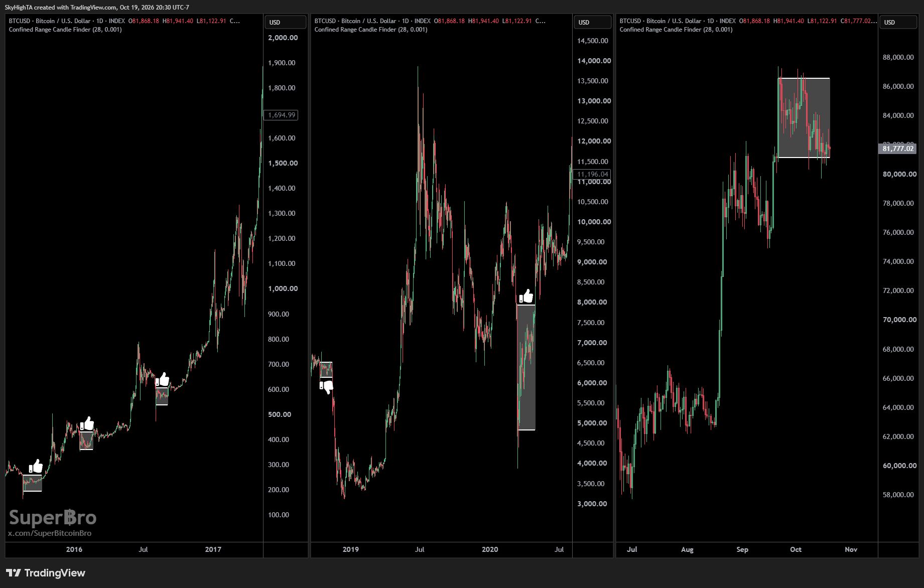Image resolution: width=924 pixels, height=588 pixels.
Task: Click the 2017 label on the time axis
Action: pyautogui.click(x=213, y=549)
